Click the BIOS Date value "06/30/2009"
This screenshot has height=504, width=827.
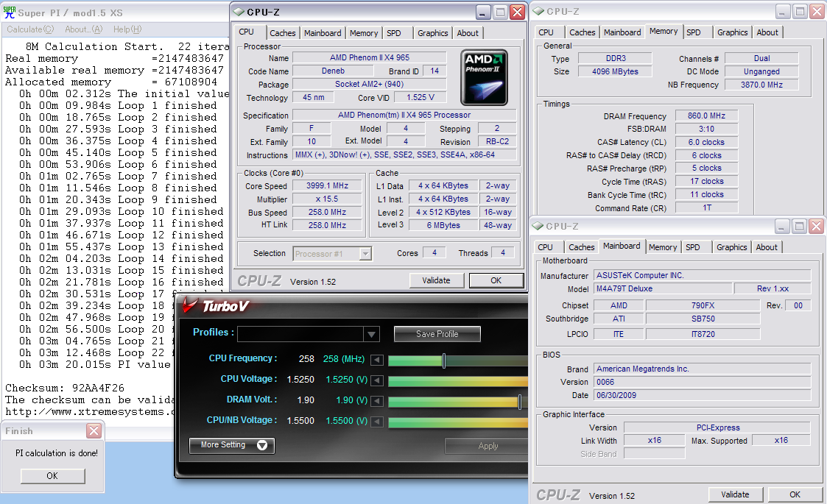(x=703, y=395)
